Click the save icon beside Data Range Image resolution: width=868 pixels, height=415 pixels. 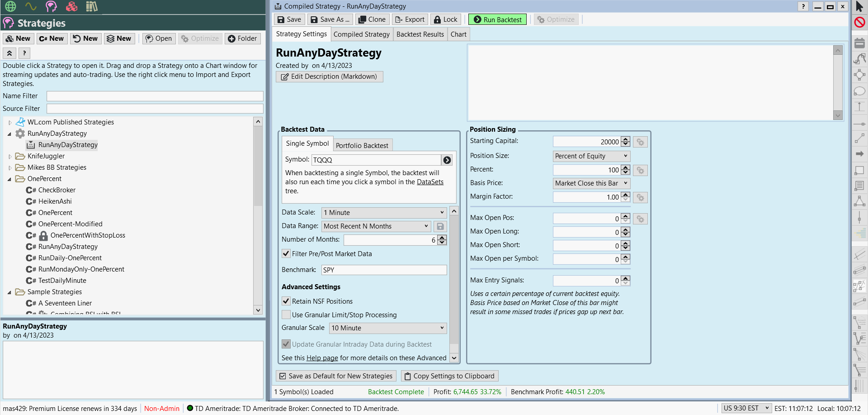pyautogui.click(x=440, y=226)
